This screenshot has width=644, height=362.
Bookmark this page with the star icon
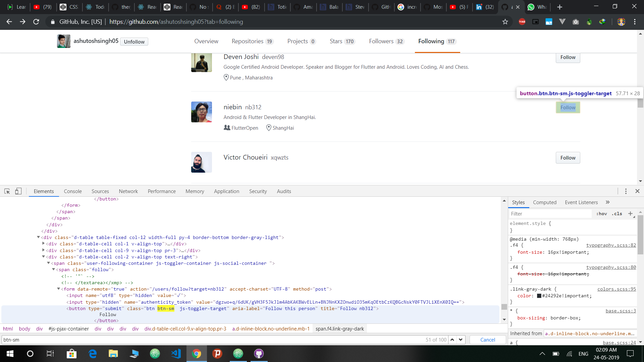(x=505, y=22)
